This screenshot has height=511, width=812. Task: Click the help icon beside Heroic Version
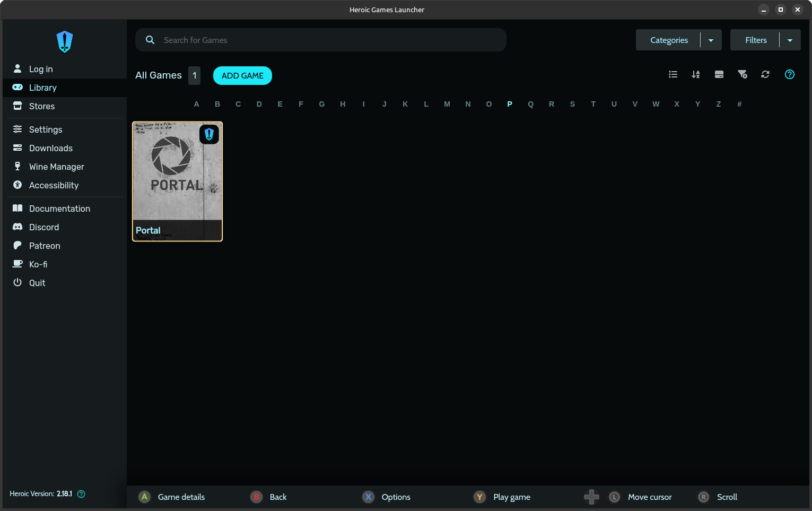[x=81, y=494]
